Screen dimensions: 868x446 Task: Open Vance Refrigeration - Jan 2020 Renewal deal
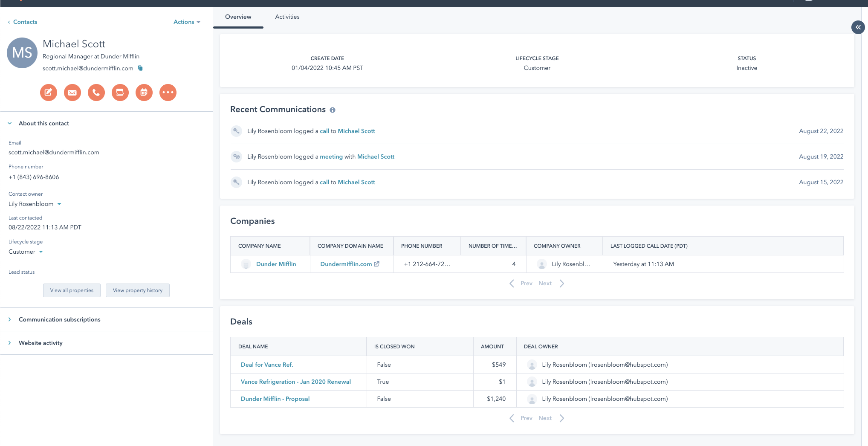coord(295,382)
